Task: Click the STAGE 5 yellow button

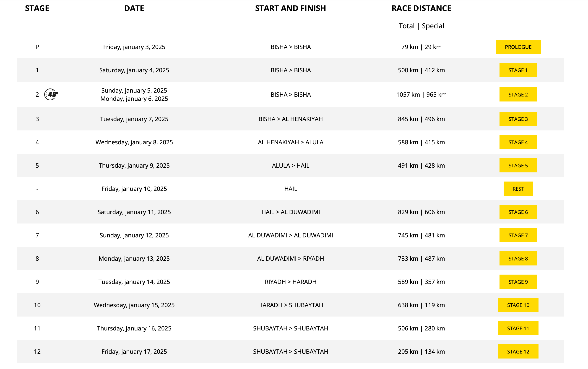Action: pos(518,166)
